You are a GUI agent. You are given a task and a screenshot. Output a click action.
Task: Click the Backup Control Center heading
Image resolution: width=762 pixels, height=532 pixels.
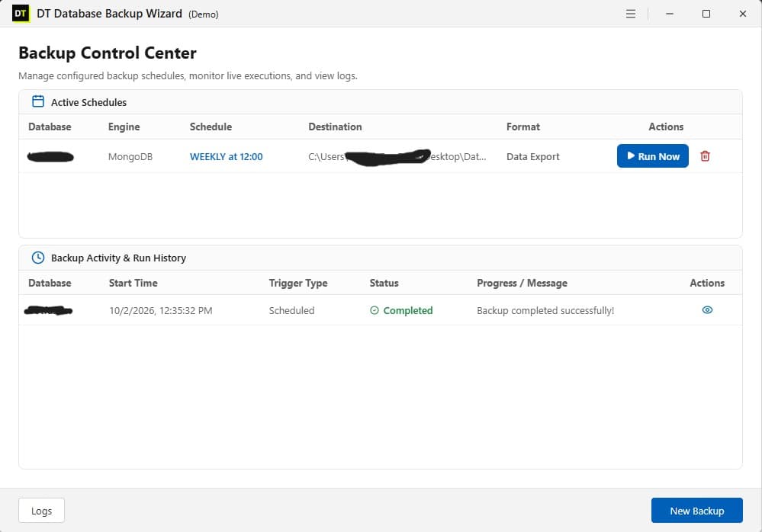pyautogui.click(x=108, y=53)
